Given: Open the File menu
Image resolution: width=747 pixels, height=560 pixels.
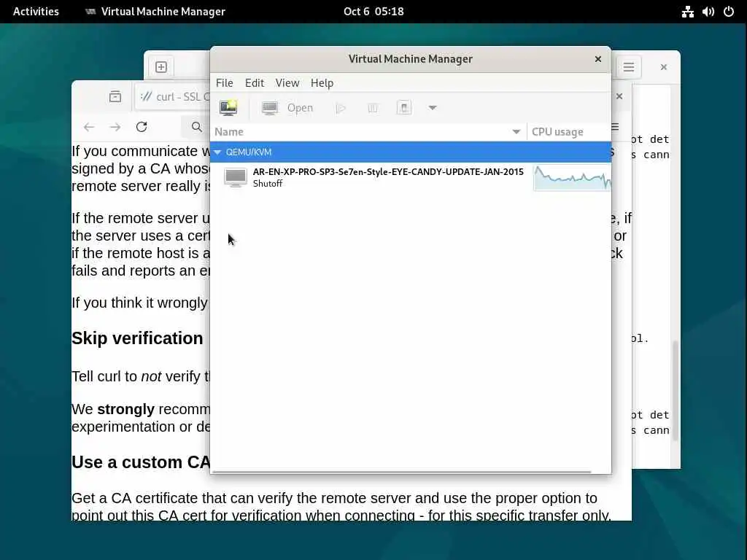Looking at the screenshot, I should [225, 83].
